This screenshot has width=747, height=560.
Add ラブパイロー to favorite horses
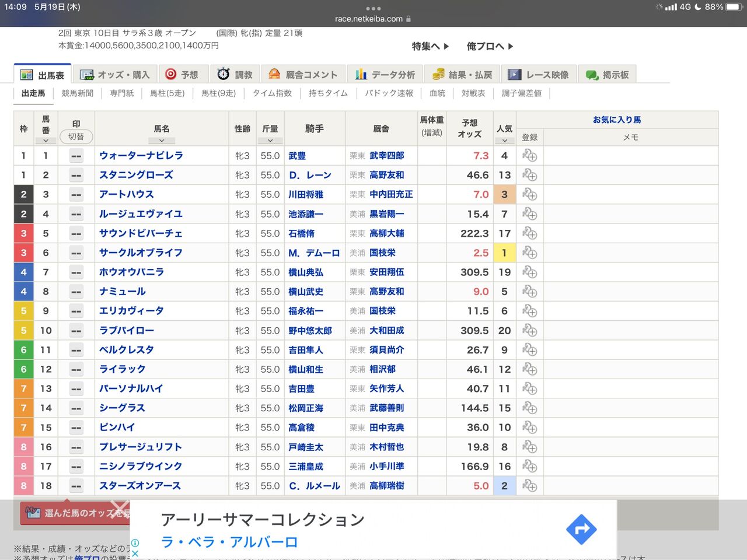(529, 330)
